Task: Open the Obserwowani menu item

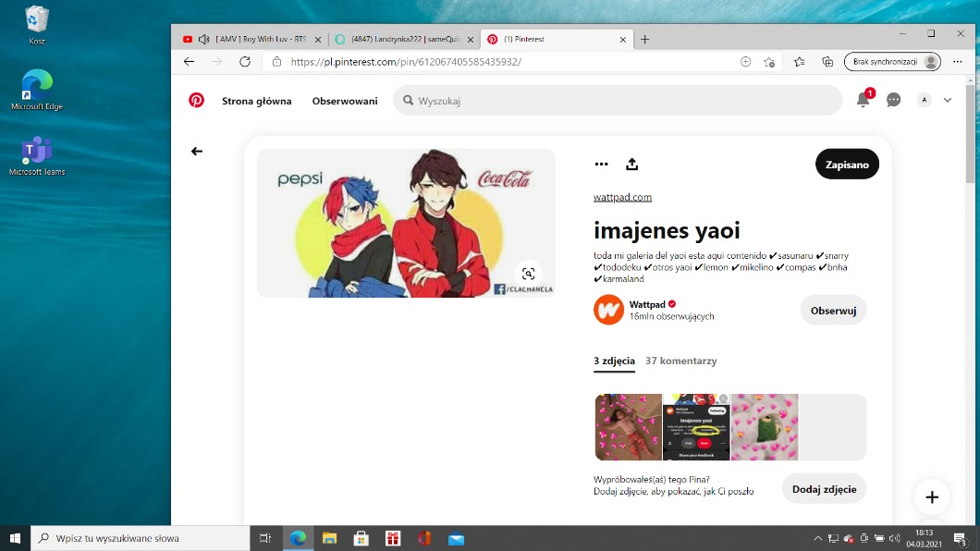Action: [x=345, y=101]
